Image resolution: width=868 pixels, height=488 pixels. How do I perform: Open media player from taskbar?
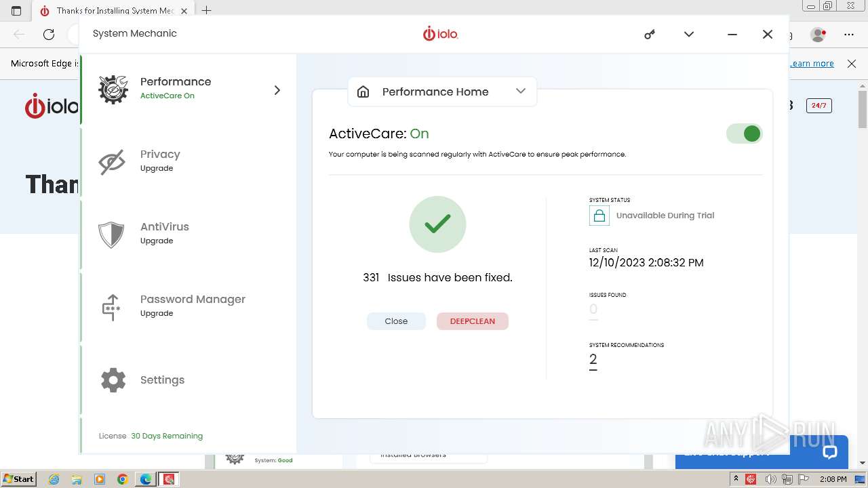point(100,479)
